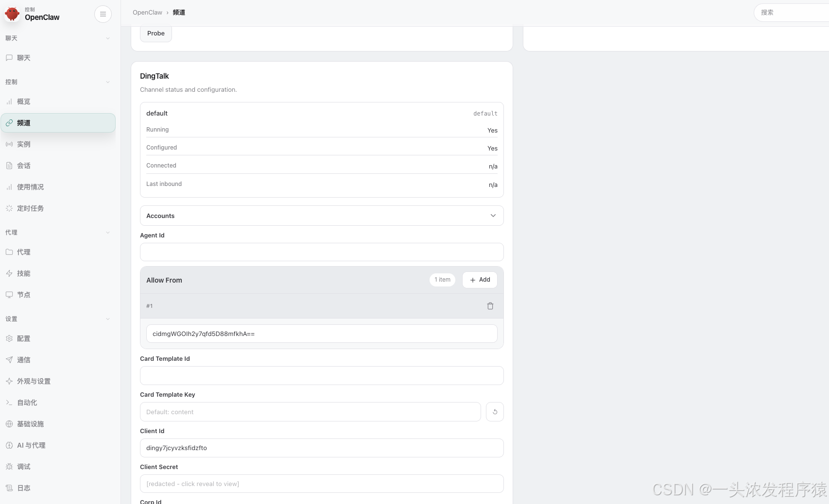Viewport: 829px width, 504px height.
Task: Click the bar chart icon beside 概览
Action: click(x=9, y=101)
